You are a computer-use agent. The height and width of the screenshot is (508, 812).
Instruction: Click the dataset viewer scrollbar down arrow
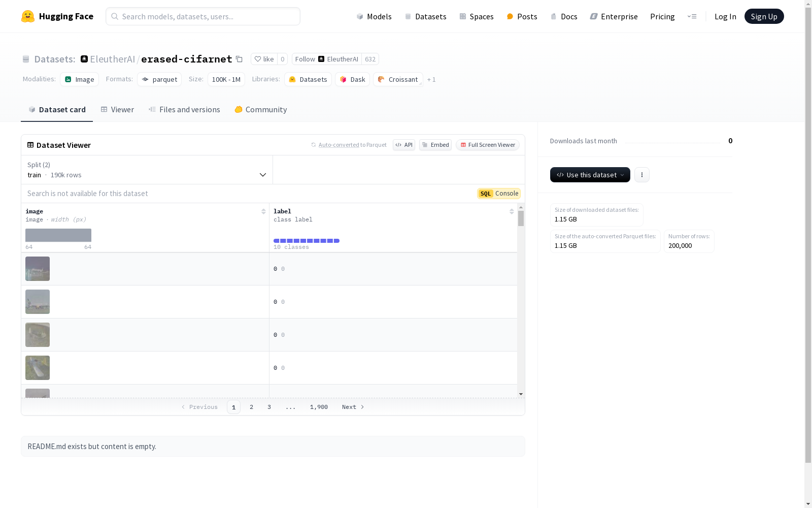521,394
